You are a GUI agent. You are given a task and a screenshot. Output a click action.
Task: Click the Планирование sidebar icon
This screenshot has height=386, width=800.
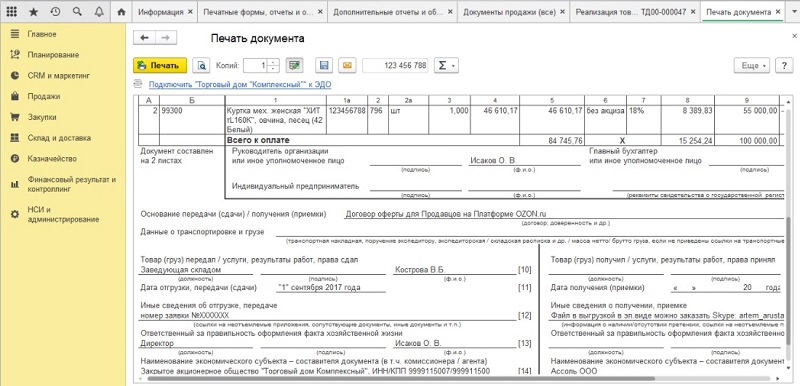15,54
